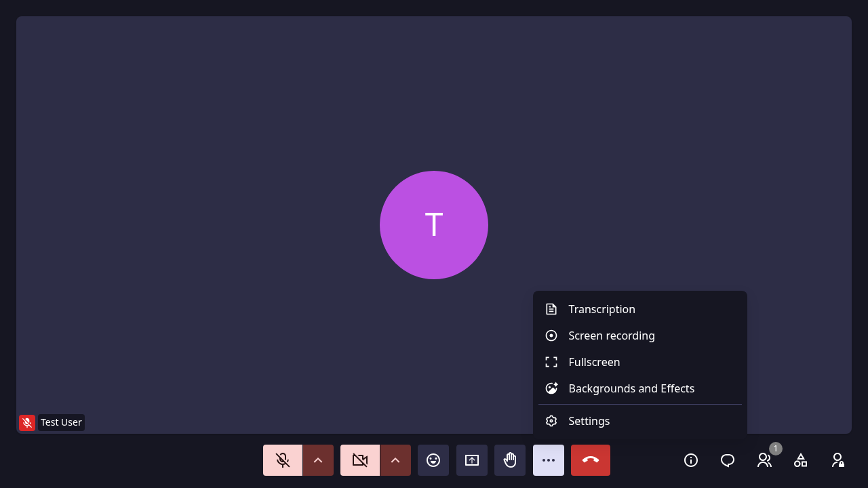Raise hand with the hand icon
The width and height of the screenshot is (868, 488).
pyautogui.click(x=510, y=460)
